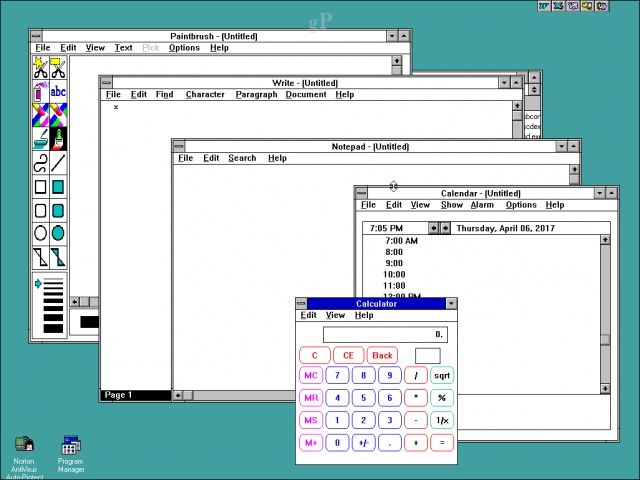
Task: Select the abc Text tool in Paintbrush
Action: (x=58, y=91)
